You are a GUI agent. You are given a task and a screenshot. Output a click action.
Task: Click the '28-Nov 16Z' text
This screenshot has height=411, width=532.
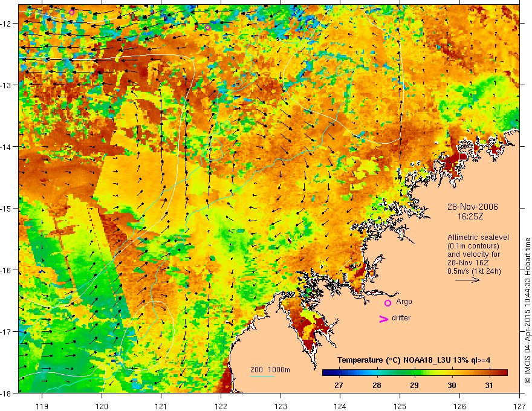tap(468, 263)
